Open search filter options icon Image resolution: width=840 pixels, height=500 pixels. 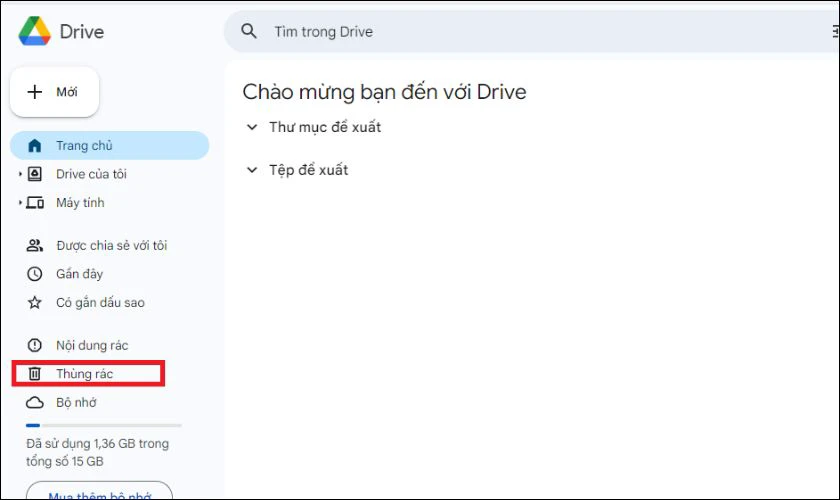(x=835, y=32)
